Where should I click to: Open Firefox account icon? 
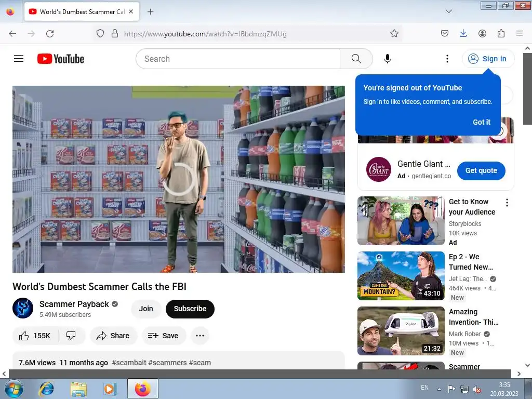(x=482, y=33)
